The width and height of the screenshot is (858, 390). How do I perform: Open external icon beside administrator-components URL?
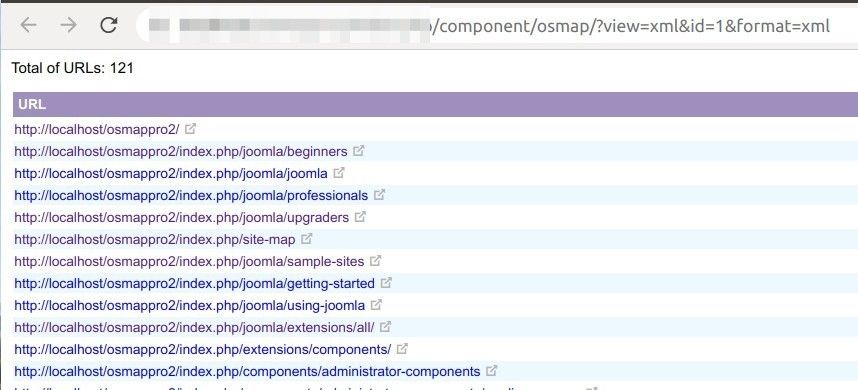pyautogui.click(x=491, y=371)
